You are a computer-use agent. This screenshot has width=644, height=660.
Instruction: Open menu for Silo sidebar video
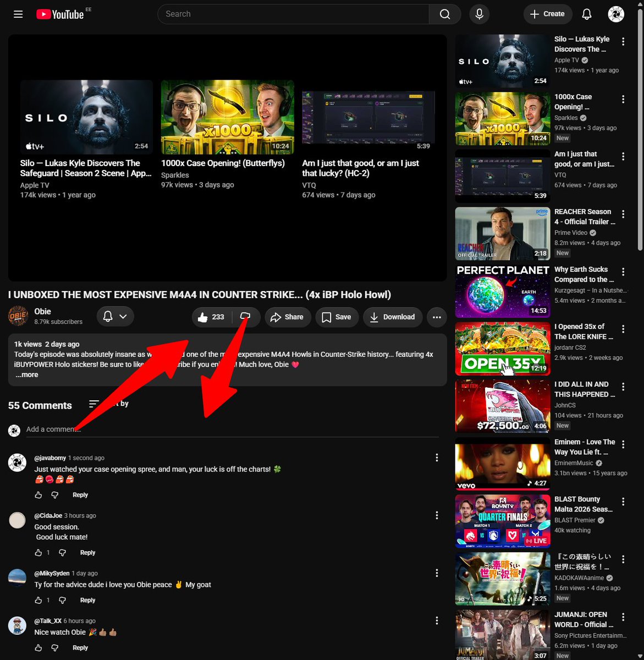[623, 42]
